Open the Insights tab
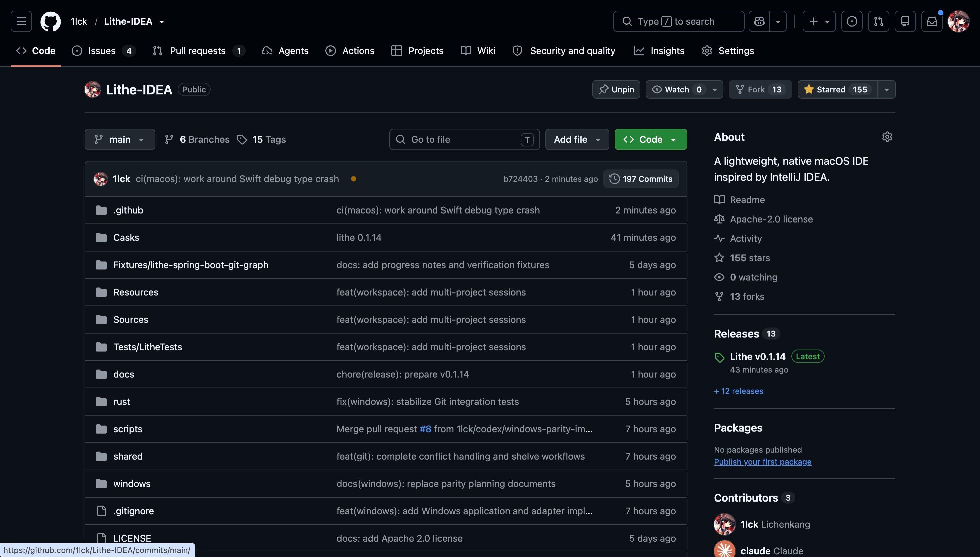Image resolution: width=980 pixels, height=557 pixels. pyautogui.click(x=659, y=51)
